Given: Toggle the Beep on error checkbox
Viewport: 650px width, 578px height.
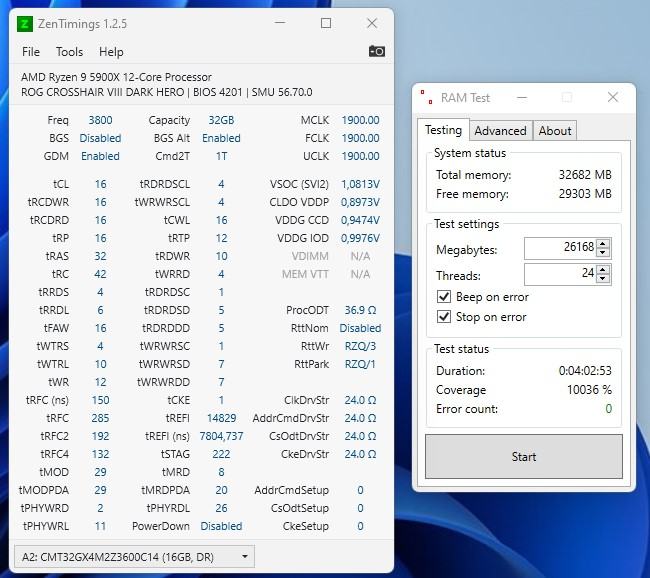Looking at the screenshot, I should tap(444, 297).
